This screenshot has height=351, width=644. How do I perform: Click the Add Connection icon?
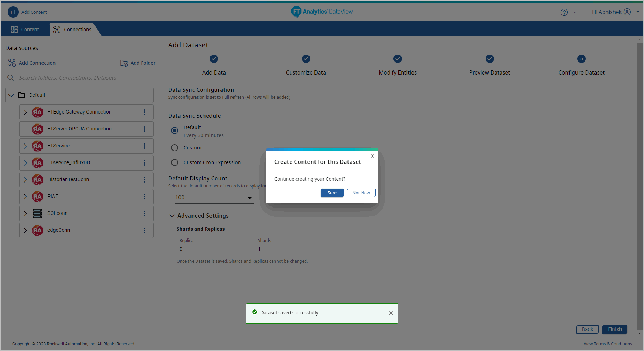12,63
